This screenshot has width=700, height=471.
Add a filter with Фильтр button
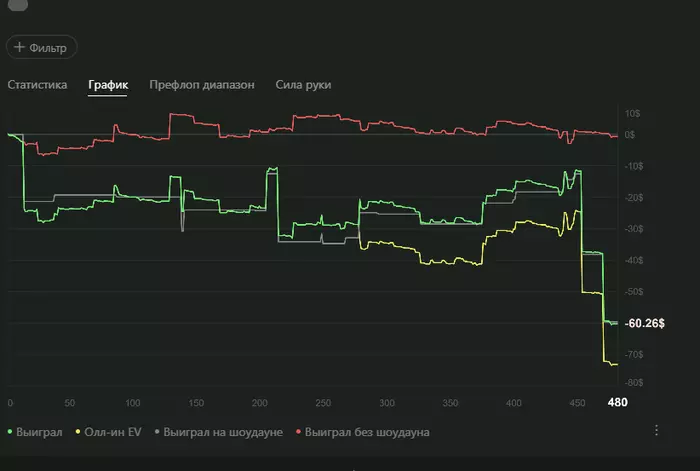pos(42,47)
